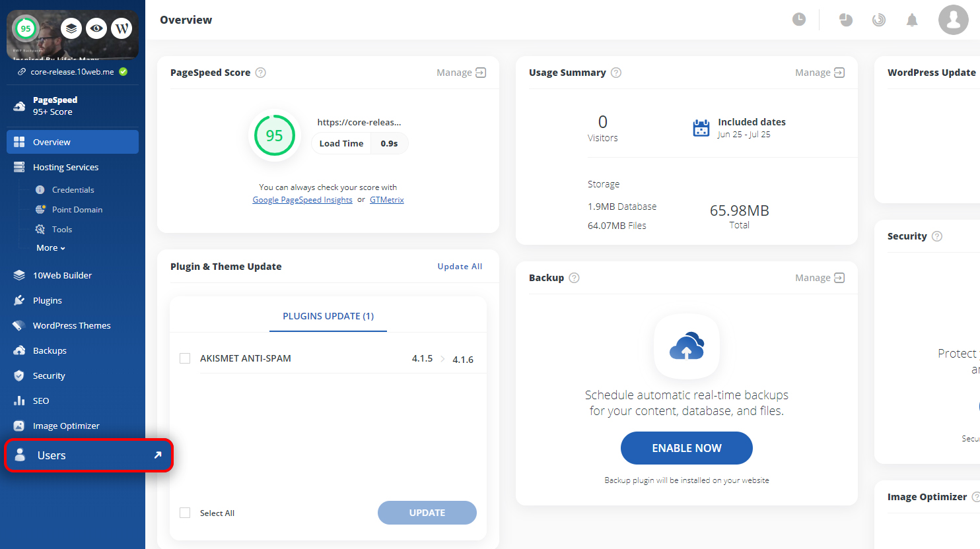Click the green 95 score badge on site thumbnail

[26, 28]
